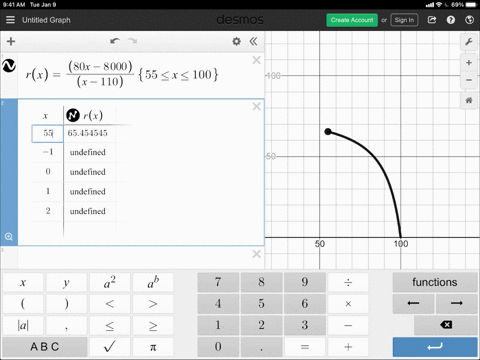Tap the 5 key on keypad
Viewport: 480px width, 360px height.
point(261,304)
